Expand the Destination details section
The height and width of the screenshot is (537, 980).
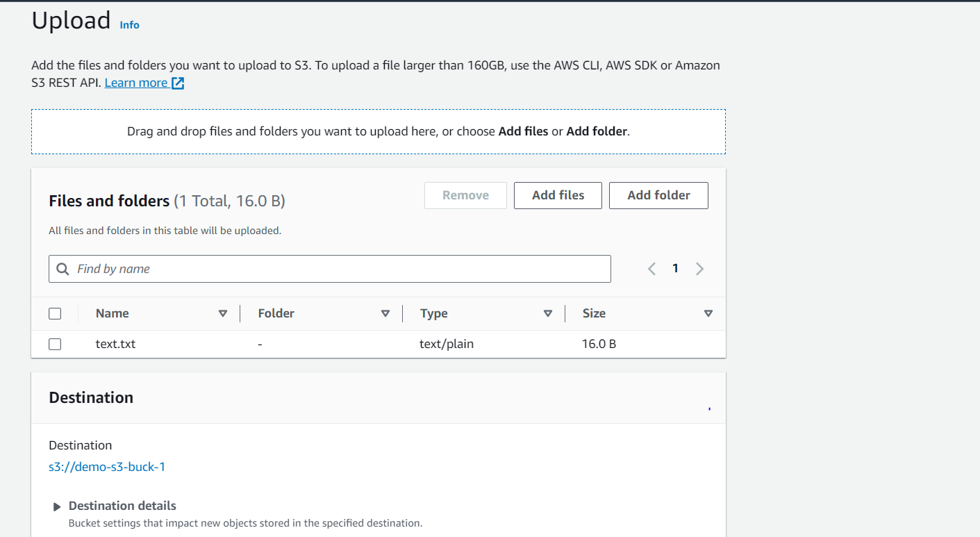(57, 507)
